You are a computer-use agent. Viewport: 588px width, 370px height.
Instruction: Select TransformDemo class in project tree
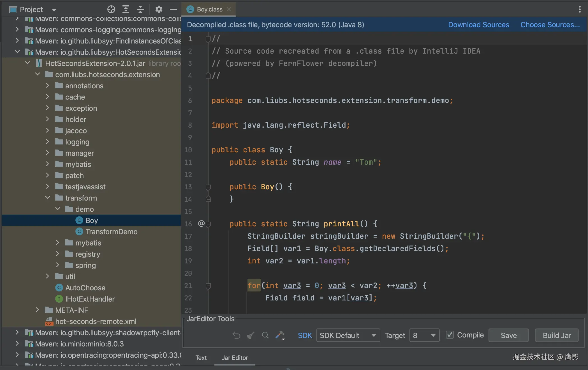coord(111,232)
